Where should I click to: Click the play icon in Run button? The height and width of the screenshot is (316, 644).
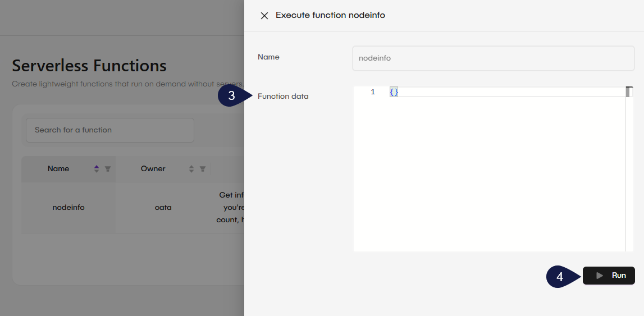600,276
